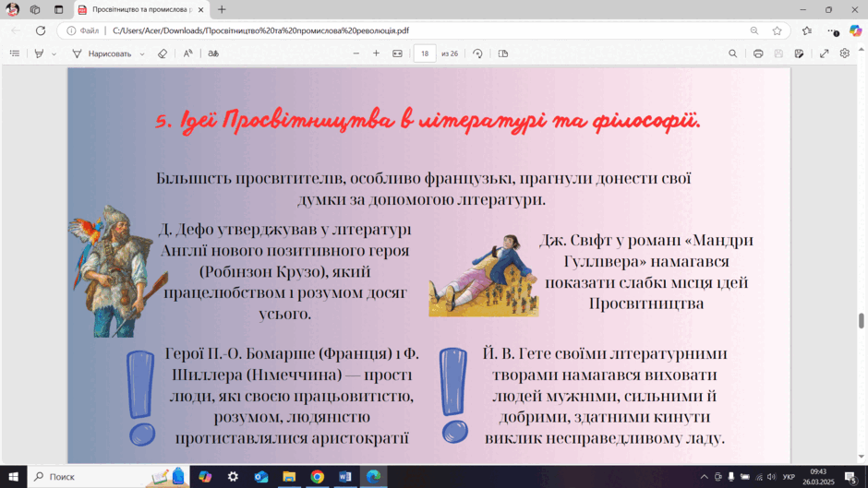Reload the page
The image size is (868, 488).
pos(41,31)
